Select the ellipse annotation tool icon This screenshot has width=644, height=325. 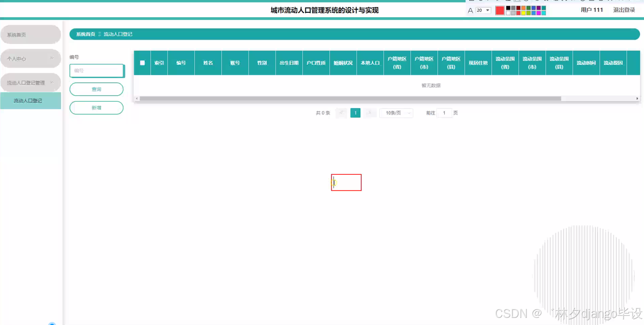coord(481,1)
